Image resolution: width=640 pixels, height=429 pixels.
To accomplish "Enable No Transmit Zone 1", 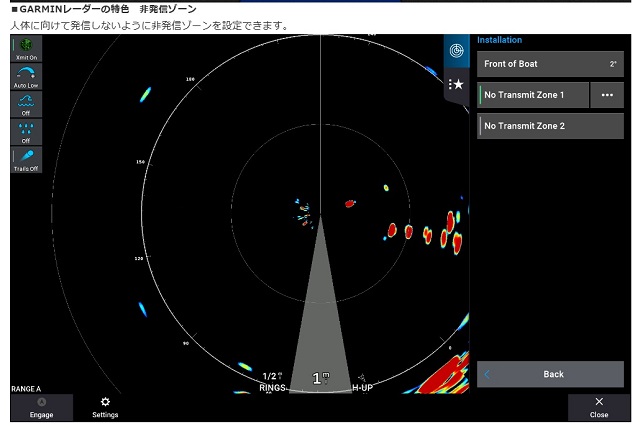I will (x=532, y=95).
